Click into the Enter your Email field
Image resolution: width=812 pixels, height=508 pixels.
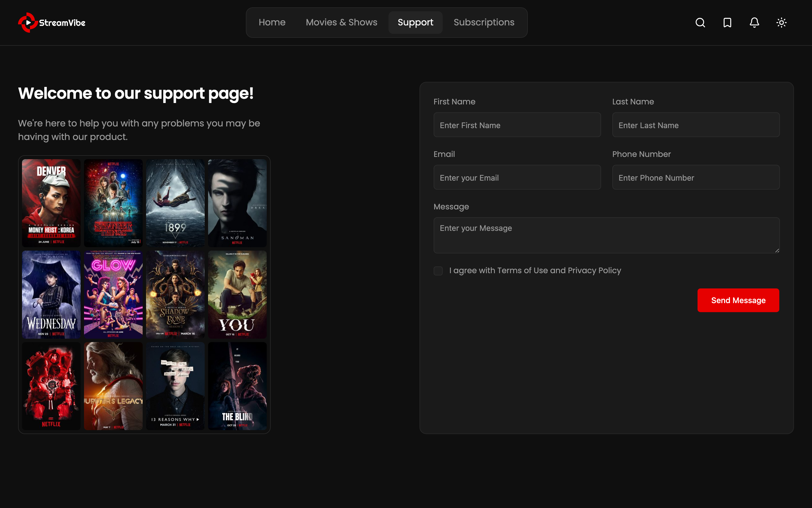coord(517,178)
